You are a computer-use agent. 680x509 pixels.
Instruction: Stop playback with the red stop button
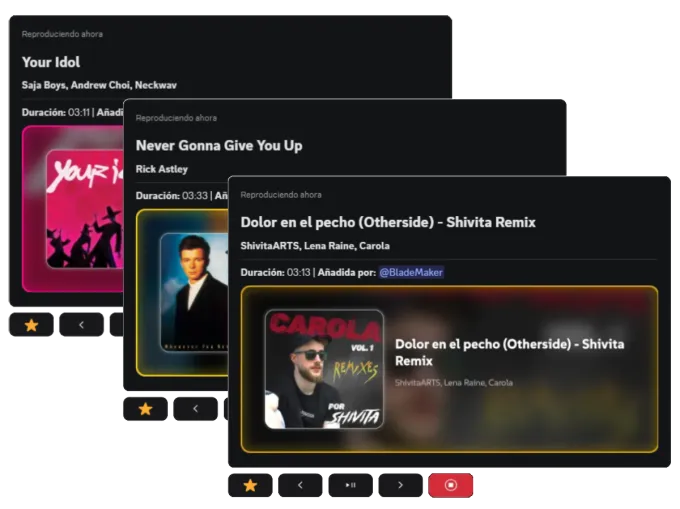pyautogui.click(x=451, y=485)
